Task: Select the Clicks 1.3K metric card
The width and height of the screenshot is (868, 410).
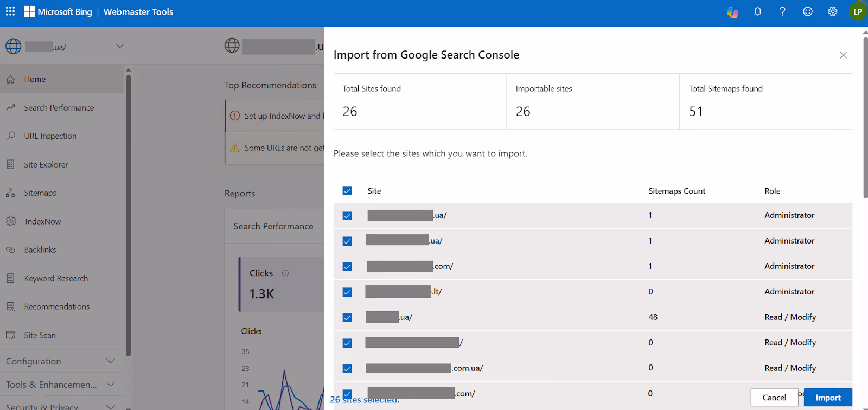Action: pos(282,284)
